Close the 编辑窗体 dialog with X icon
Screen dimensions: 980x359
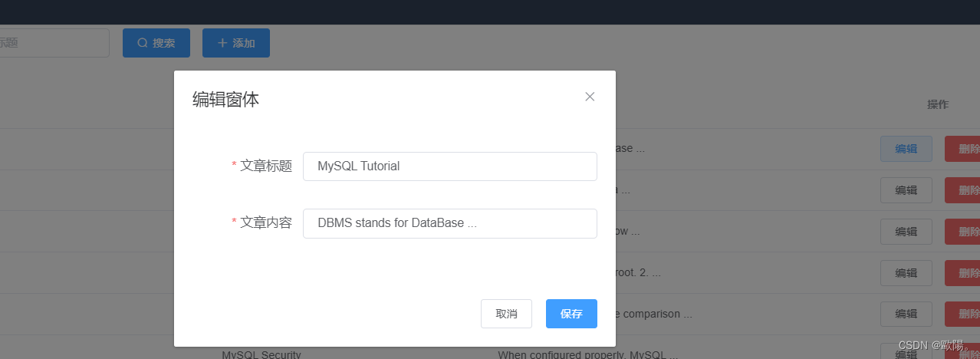(590, 97)
